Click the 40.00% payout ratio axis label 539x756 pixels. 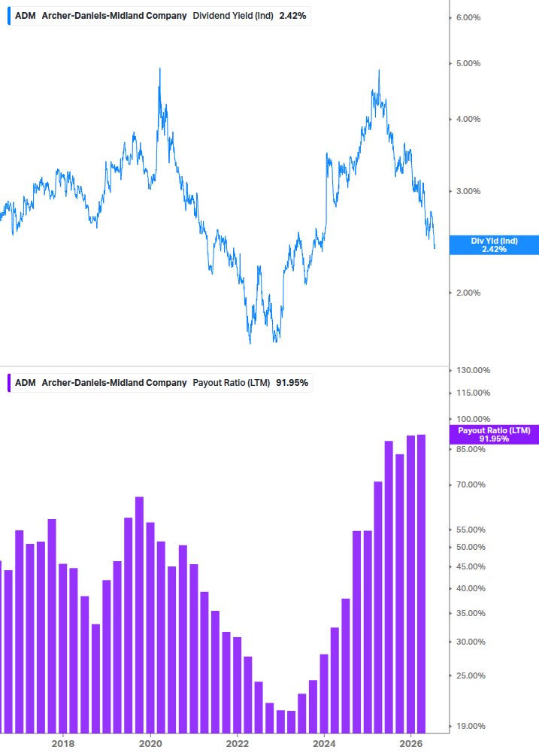coord(471,588)
